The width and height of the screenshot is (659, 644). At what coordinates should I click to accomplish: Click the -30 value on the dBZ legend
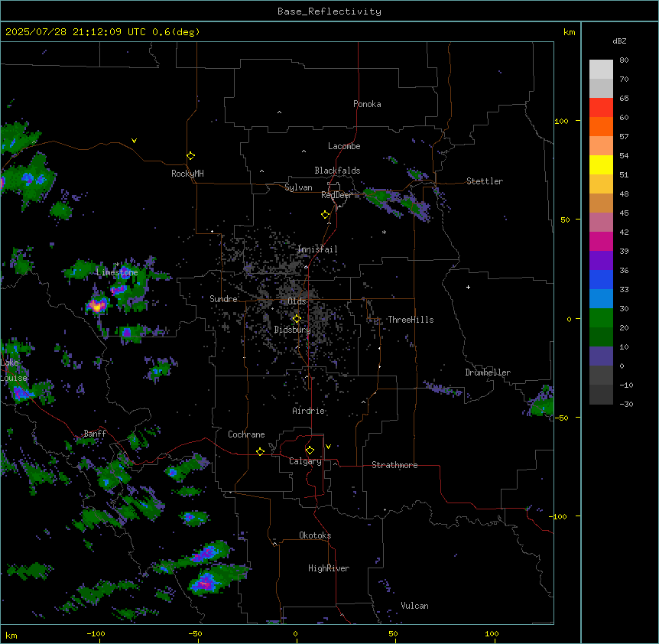[626, 404]
